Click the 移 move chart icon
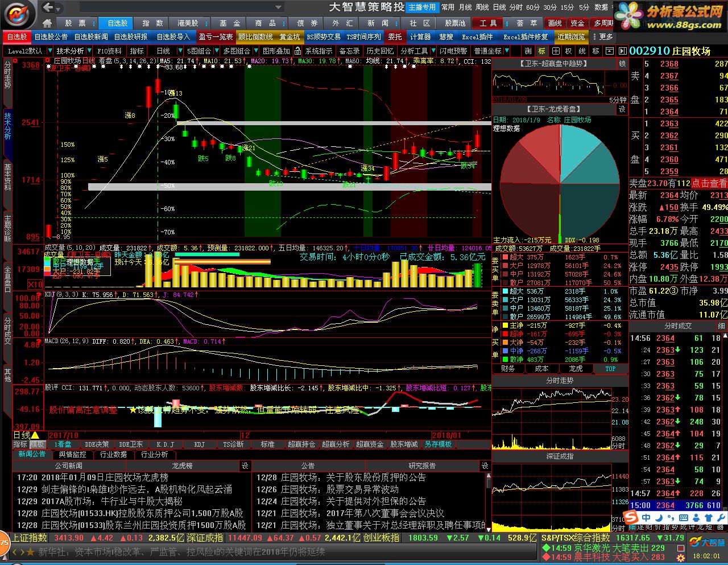 [595, 51]
